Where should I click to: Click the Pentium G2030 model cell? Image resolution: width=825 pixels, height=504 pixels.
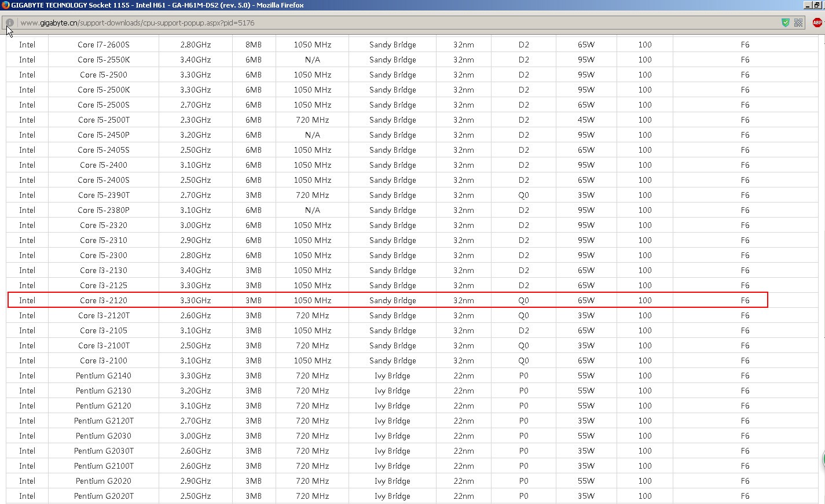pyautogui.click(x=104, y=436)
